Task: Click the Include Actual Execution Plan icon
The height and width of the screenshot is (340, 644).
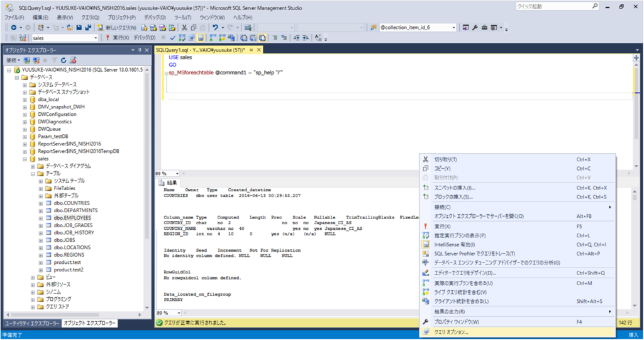Action: coord(213,38)
